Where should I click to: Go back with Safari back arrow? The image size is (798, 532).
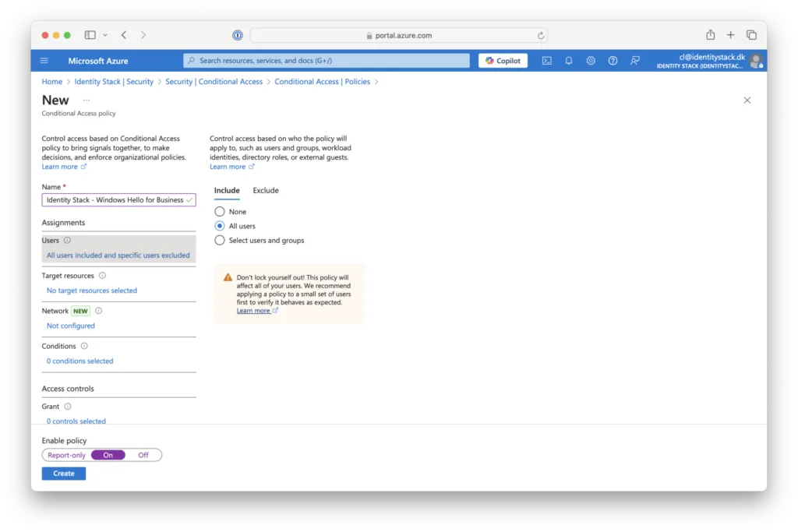point(124,35)
